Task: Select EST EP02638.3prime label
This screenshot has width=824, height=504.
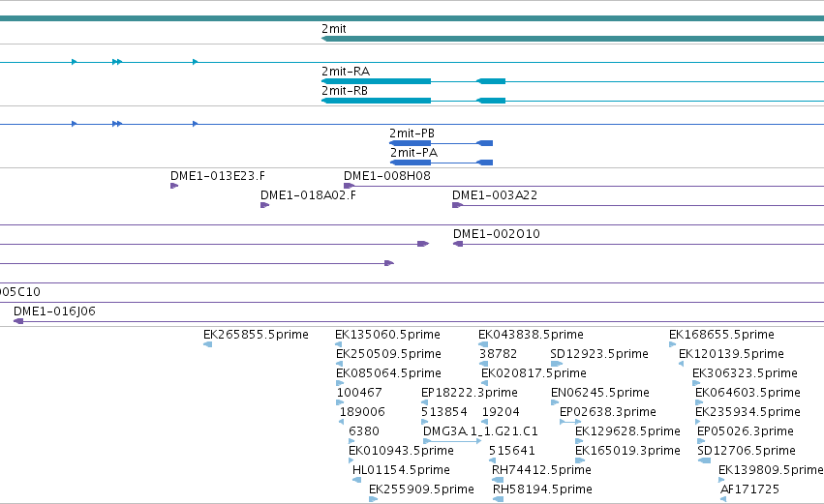Action: pyautogui.click(x=608, y=412)
